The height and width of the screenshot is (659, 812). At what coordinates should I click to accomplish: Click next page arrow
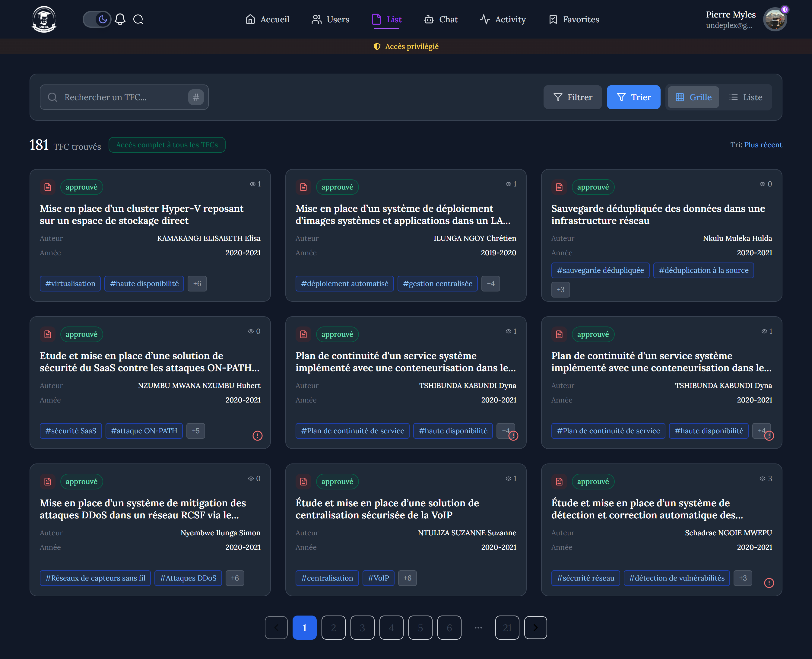[535, 628]
